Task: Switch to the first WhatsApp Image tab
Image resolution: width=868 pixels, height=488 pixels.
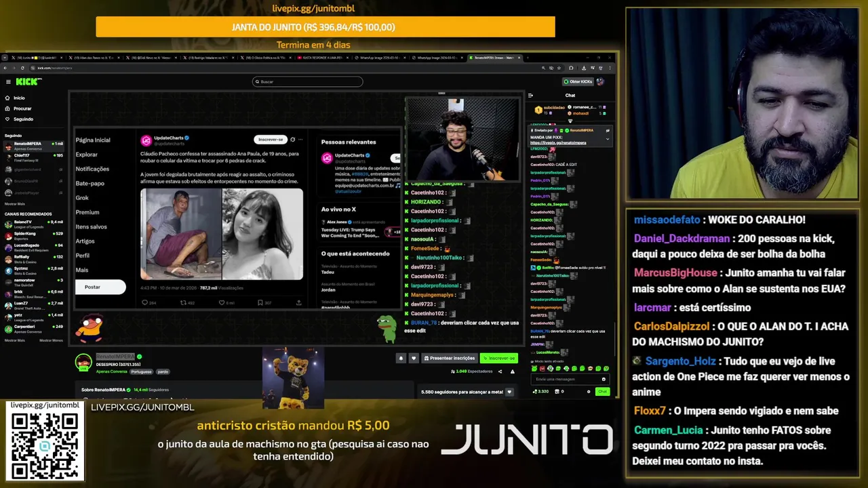Action: (381, 58)
